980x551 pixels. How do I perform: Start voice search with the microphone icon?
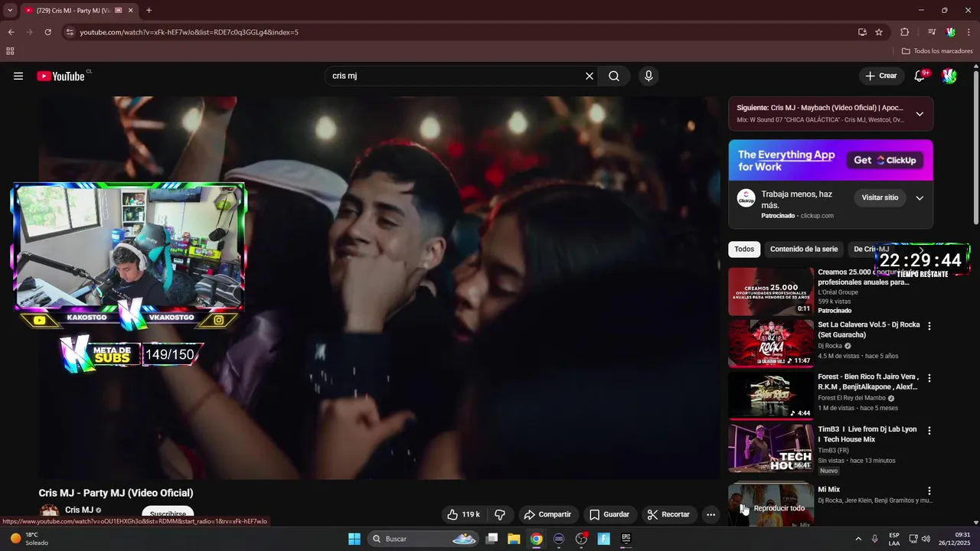(x=648, y=76)
